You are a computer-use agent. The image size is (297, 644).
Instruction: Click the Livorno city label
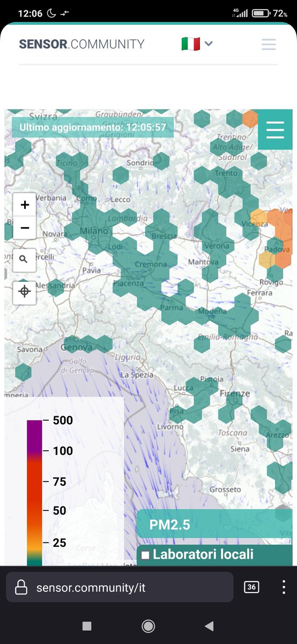point(170,427)
